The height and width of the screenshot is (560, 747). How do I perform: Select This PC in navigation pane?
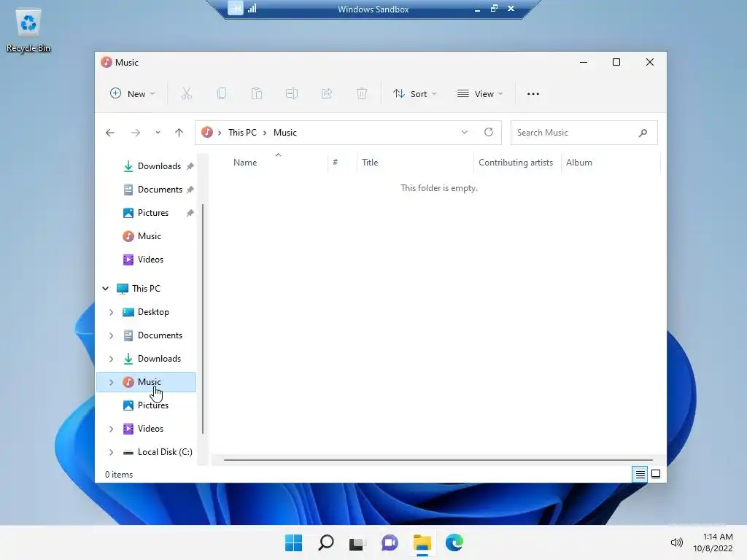tap(146, 289)
